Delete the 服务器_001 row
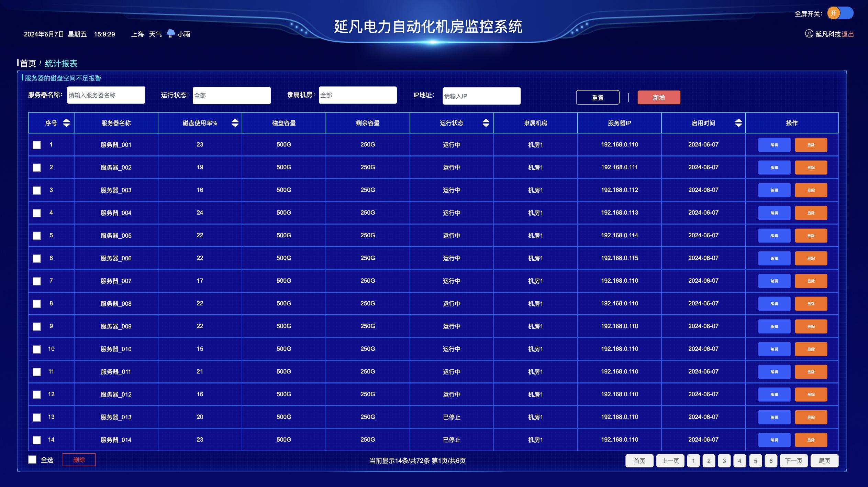The height and width of the screenshot is (487, 868). point(811,145)
